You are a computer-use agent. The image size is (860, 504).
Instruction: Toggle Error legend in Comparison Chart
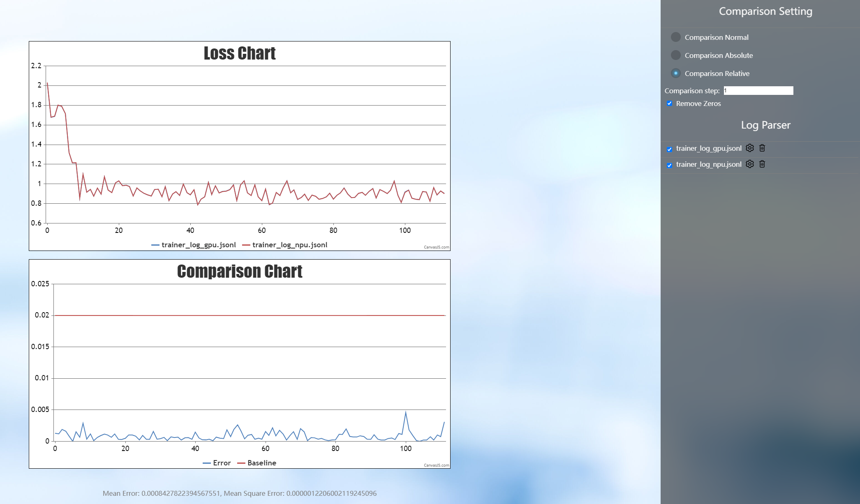pos(217,463)
